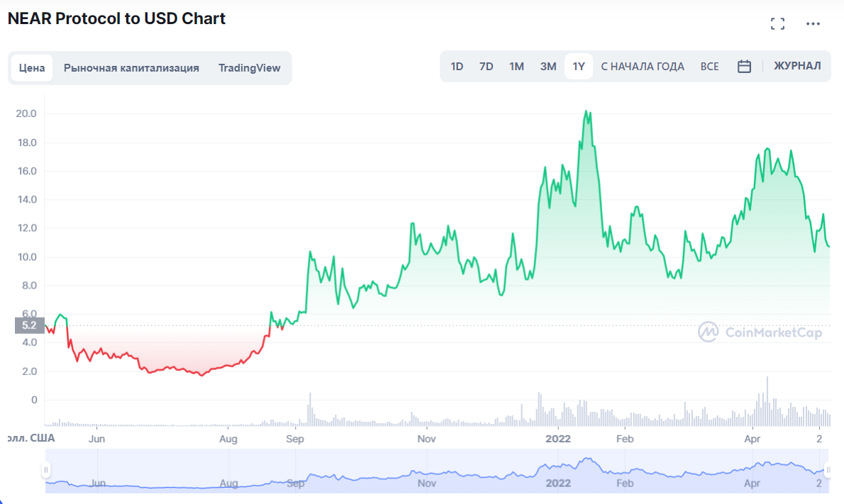Choose the ВСЕ time range
The image size is (844, 504).
(x=709, y=66)
